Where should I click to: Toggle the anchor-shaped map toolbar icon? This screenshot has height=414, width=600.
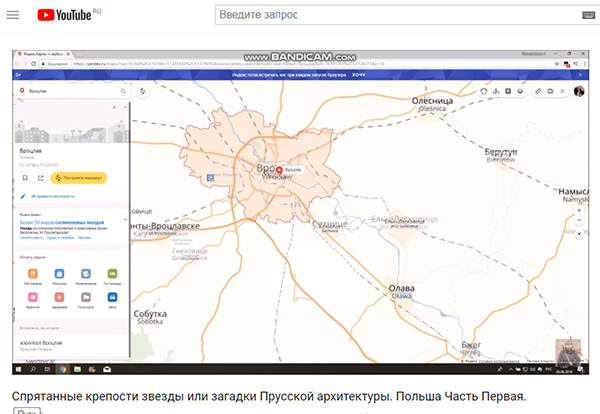496,91
